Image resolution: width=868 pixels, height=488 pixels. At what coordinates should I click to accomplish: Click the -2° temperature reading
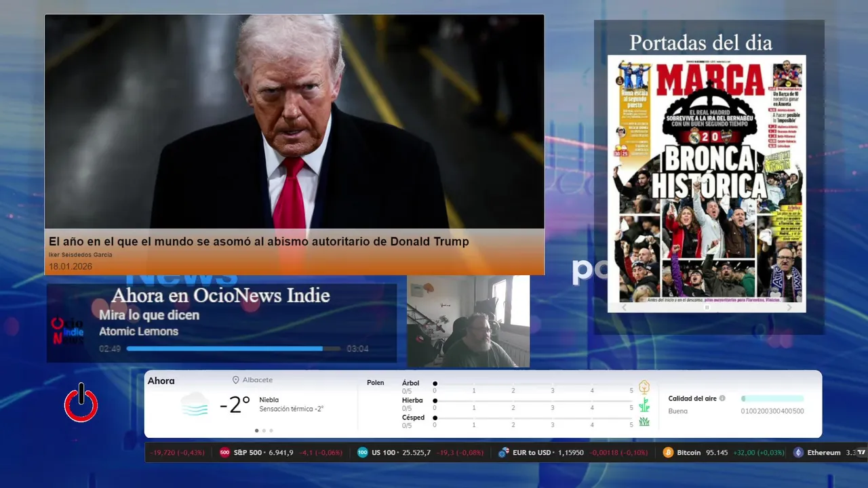(235, 405)
